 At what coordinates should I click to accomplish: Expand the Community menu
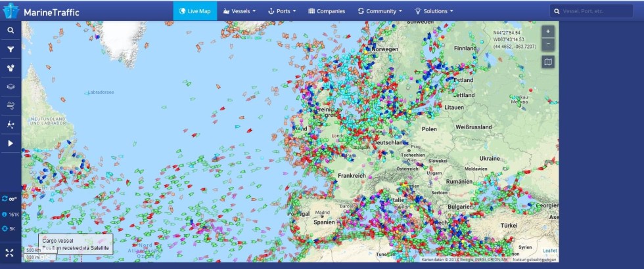(x=380, y=11)
